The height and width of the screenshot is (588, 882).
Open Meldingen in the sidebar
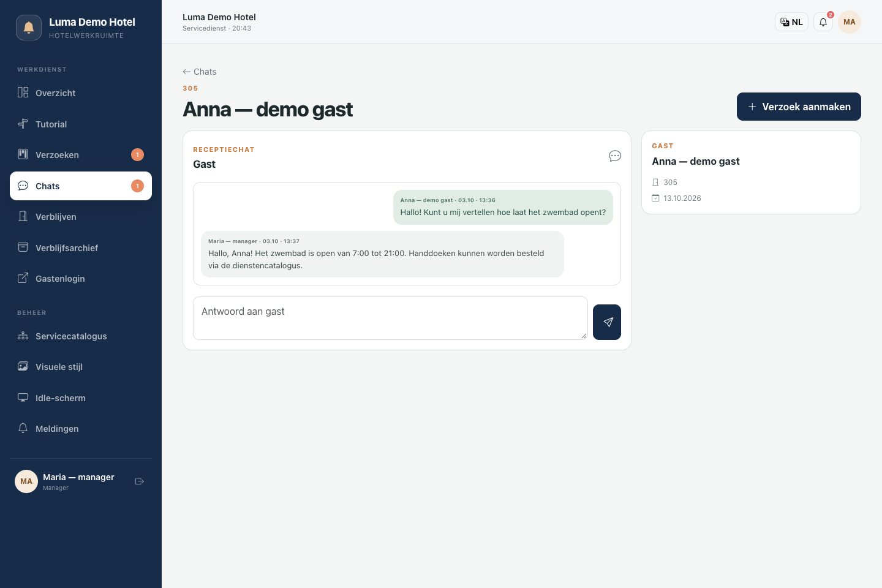[81, 429]
